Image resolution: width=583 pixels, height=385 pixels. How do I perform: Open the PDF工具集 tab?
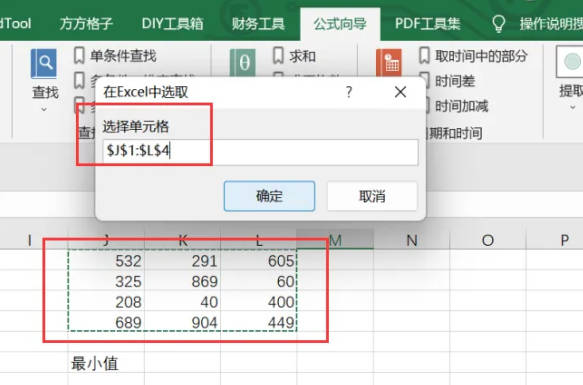(428, 23)
